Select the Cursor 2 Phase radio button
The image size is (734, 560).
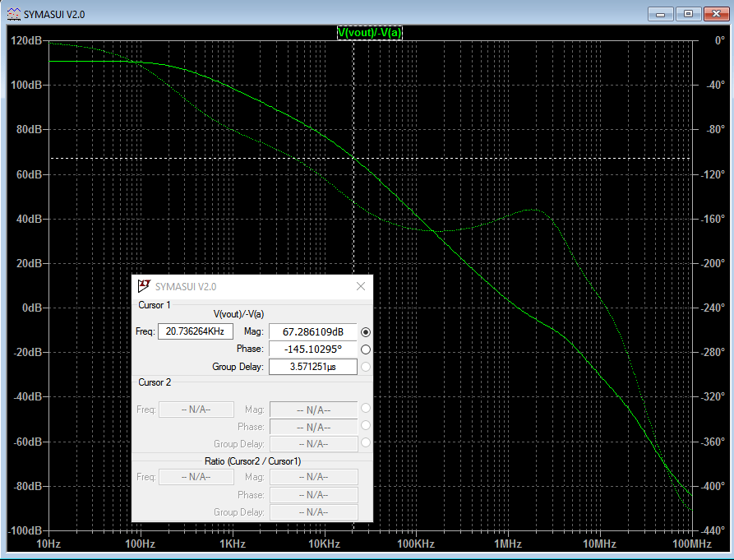366,425
